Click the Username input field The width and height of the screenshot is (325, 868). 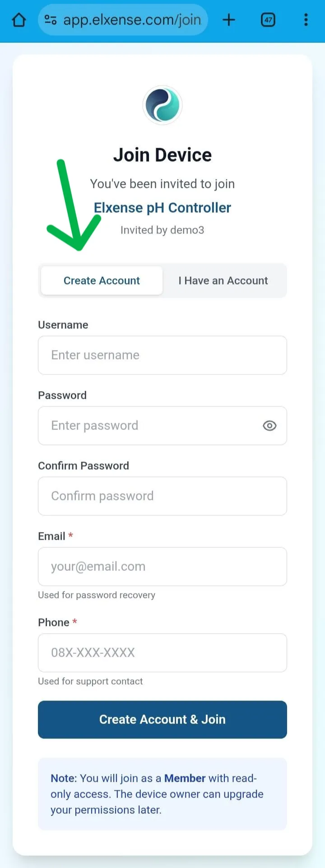pyautogui.click(x=162, y=355)
